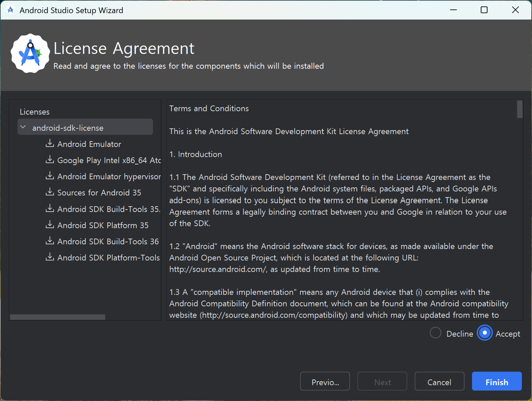Click the '1. Introduction' line in the license
532x401 pixels.
click(x=195, y=154)
